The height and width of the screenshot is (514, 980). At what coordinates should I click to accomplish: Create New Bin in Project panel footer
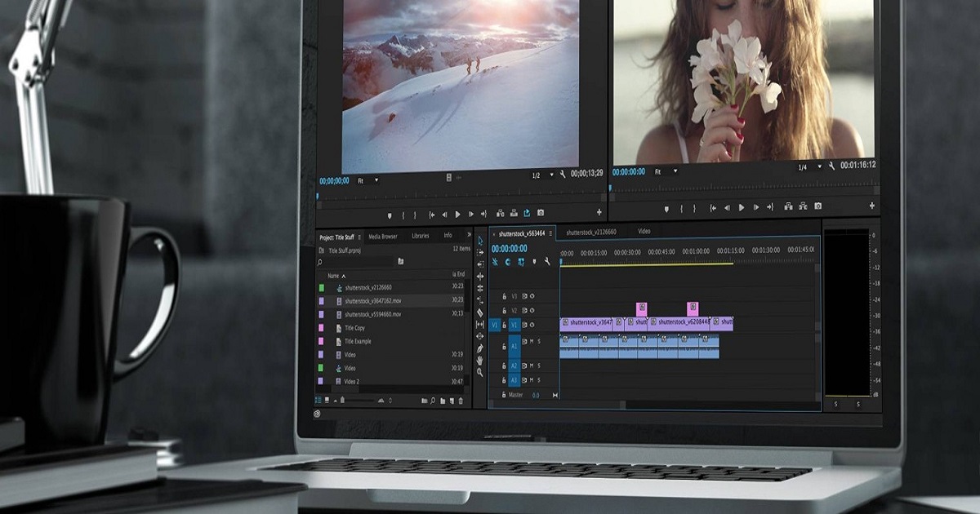[443, 401]
